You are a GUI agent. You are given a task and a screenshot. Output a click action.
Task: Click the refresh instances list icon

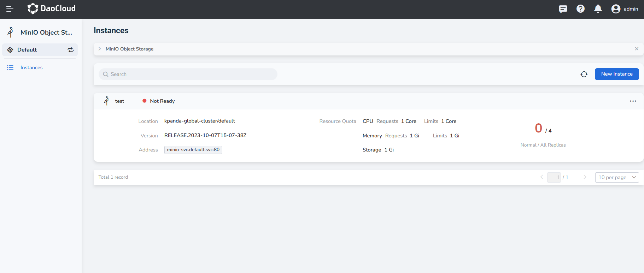tap(584, 74)
